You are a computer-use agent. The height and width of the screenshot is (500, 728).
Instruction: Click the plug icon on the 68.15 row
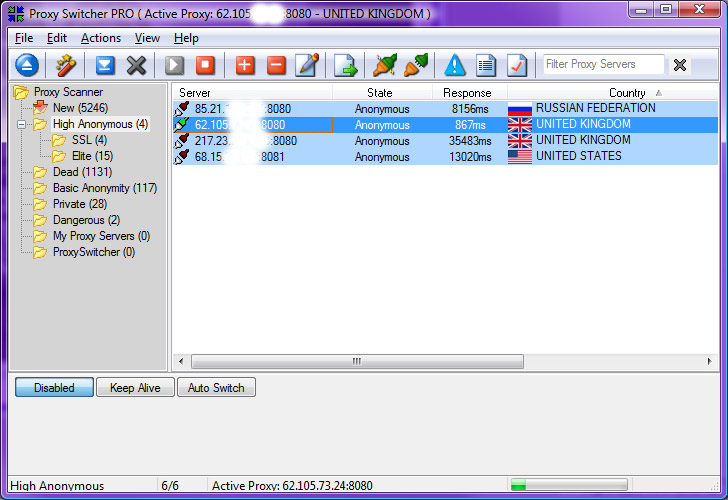point(182,156)
